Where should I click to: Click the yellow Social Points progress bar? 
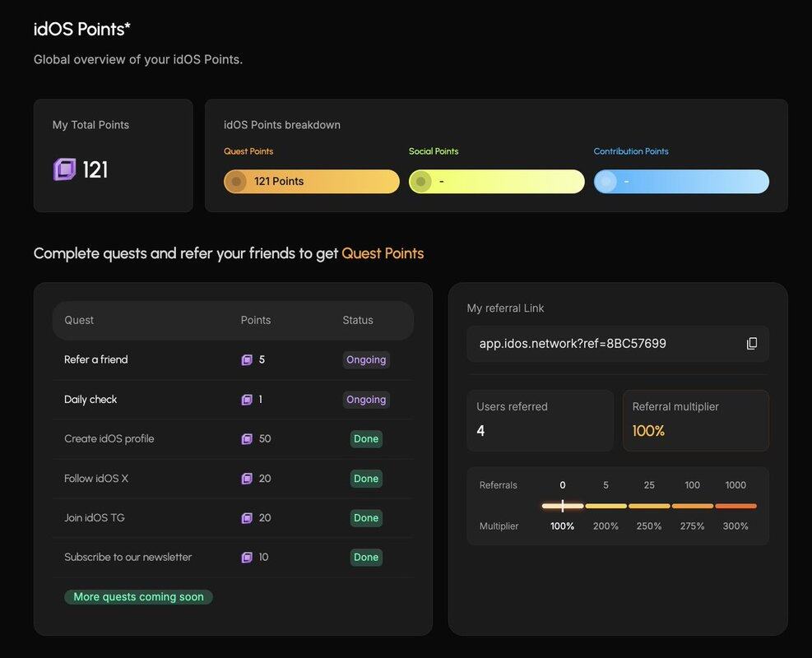tap(497, 182)
